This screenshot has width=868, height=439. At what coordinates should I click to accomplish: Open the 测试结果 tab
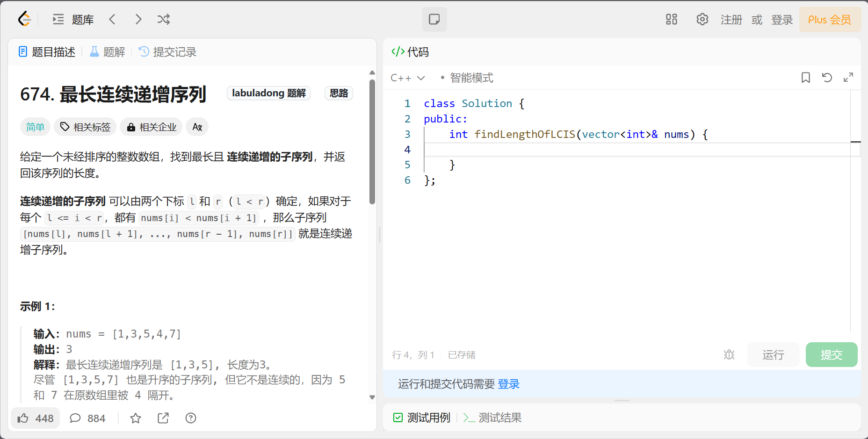point(492,417)
